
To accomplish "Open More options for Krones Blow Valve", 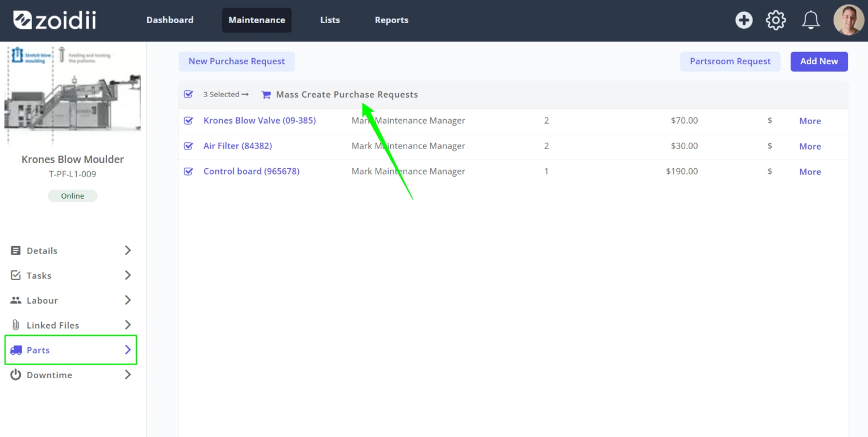I will click(810, 121).
